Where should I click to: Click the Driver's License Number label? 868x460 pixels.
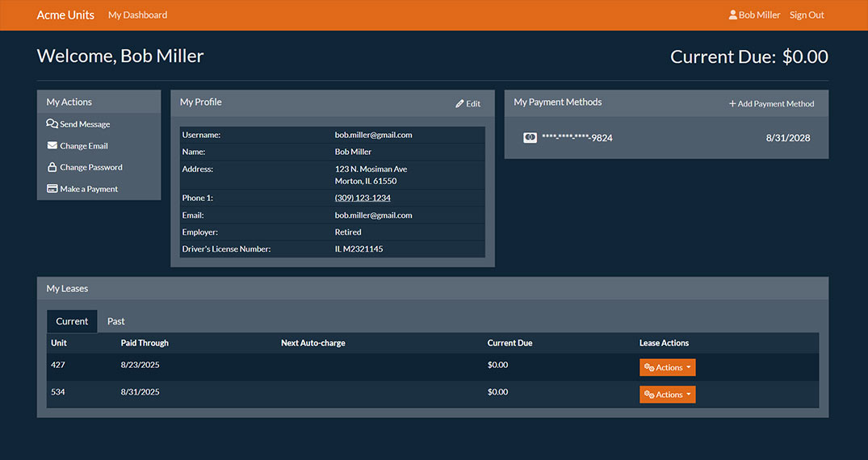(226, 249)
